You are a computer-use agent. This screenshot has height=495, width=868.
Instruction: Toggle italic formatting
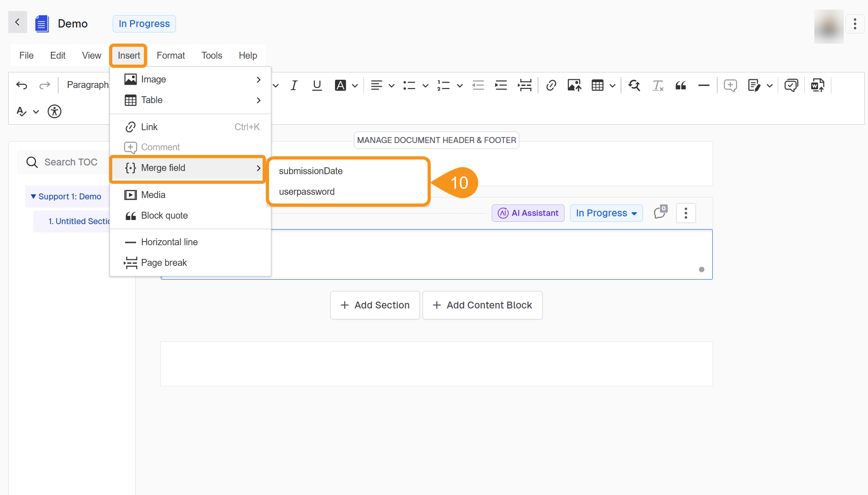tap(294, 85)
